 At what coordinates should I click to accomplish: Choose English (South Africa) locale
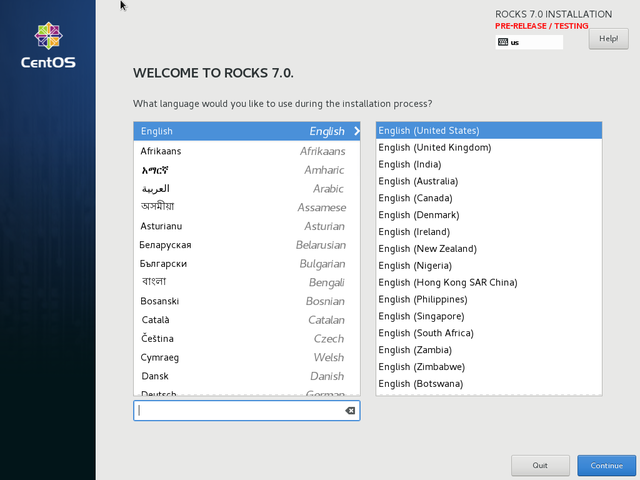click(489, 333)
